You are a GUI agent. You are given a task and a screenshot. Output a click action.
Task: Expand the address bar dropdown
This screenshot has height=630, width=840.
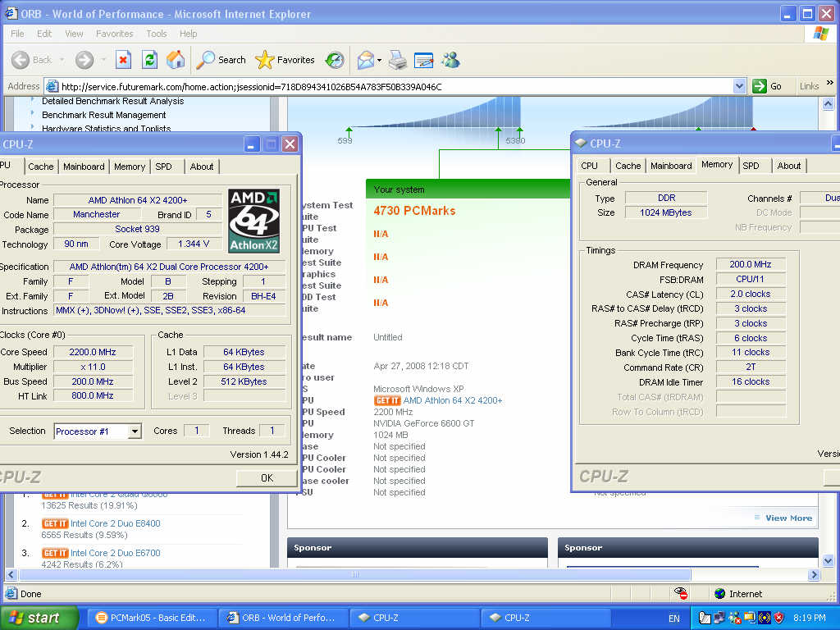pos(739,86)
